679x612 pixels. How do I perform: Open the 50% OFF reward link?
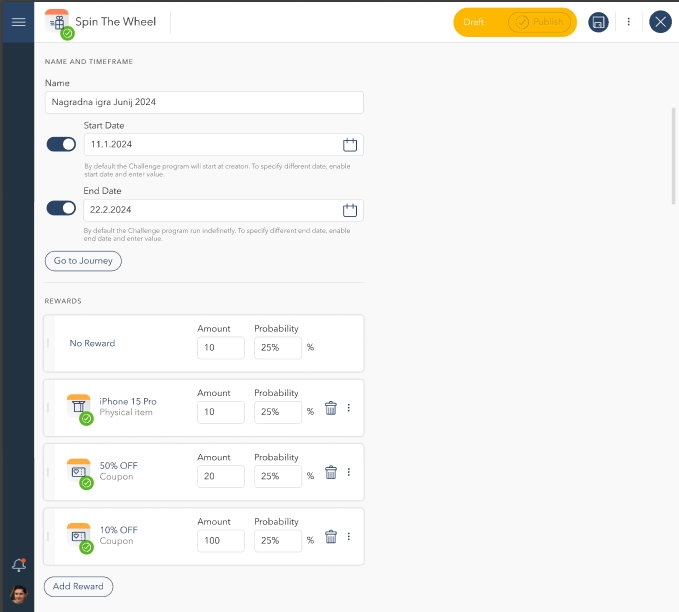pyautogui.click(x=119, y=466)
